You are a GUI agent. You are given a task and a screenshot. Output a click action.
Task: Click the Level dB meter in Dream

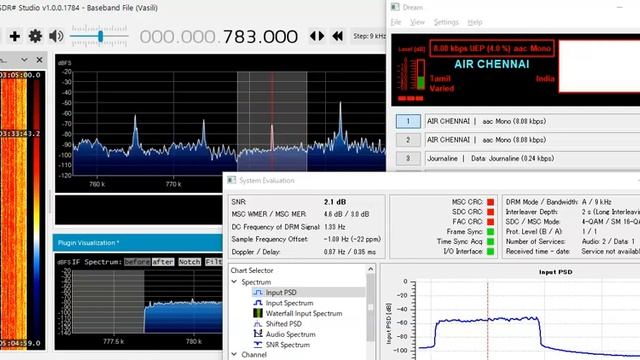pyautogui.click(x=420, y=75)
